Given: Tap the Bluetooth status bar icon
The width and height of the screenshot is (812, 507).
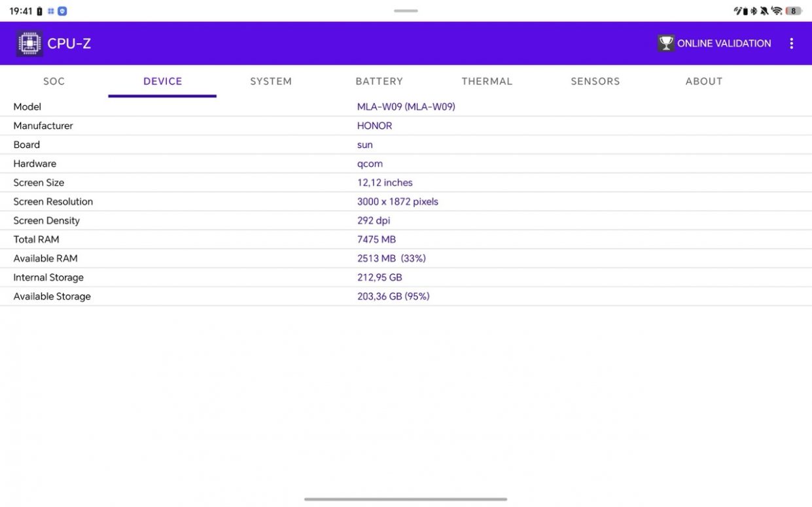Looking at the screenshot, I should 754,10.
